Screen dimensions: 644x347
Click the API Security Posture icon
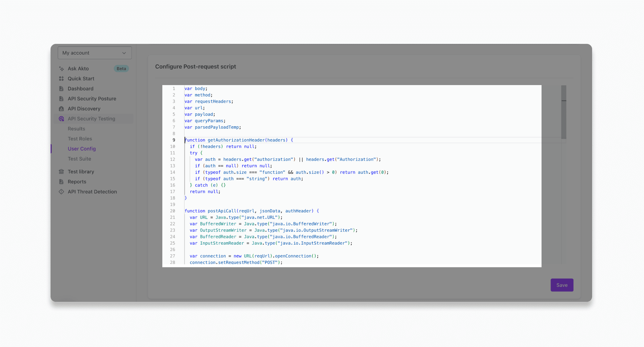pyautogui.click(x=61, y=98)
